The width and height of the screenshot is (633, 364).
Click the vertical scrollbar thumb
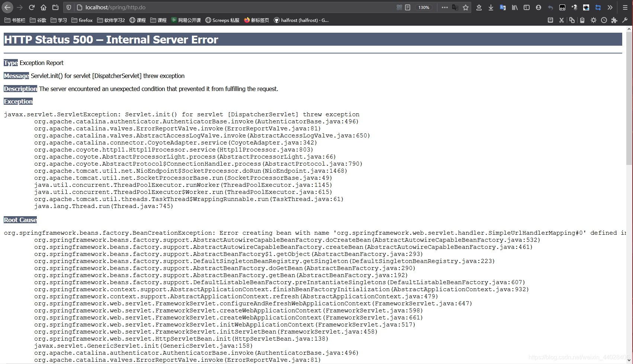click(x=629, y=98)
